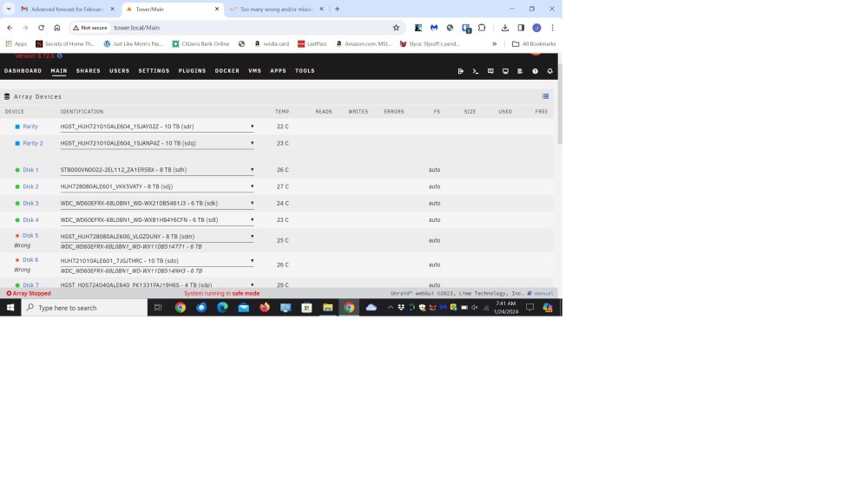Open Chrome three-dot menu
This screenshot has height=483, width=868.
click(x=552, y=28)
